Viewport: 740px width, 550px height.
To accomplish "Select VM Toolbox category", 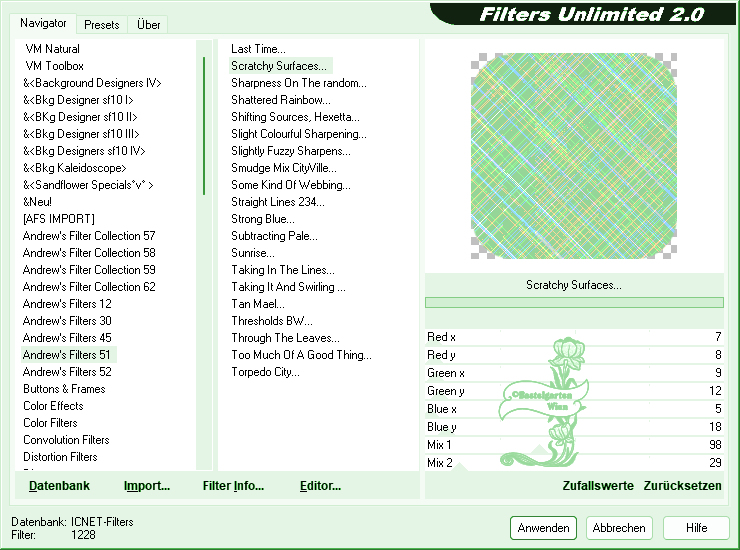I will 54,66.
